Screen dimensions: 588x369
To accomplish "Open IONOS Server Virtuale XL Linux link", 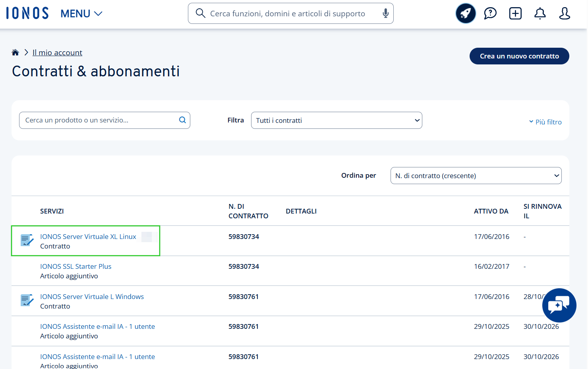I will [x=88, y=237].
